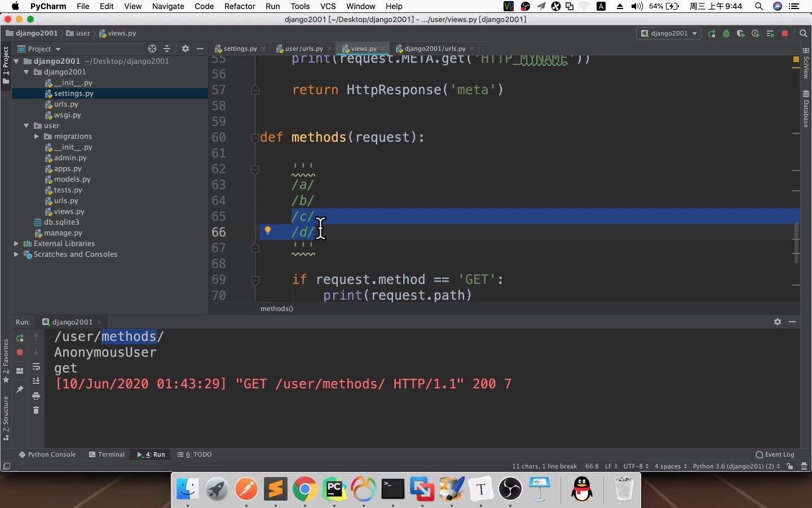The image size is (812, 508).
Task: Toggle read-only lock icon in status bar
Action: coord(790,466)
